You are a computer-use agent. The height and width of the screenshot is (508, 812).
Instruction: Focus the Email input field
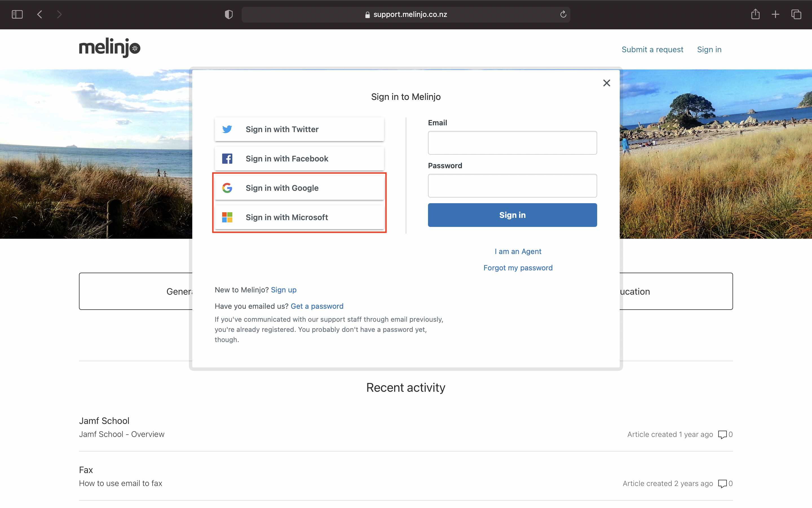point(512,143)
